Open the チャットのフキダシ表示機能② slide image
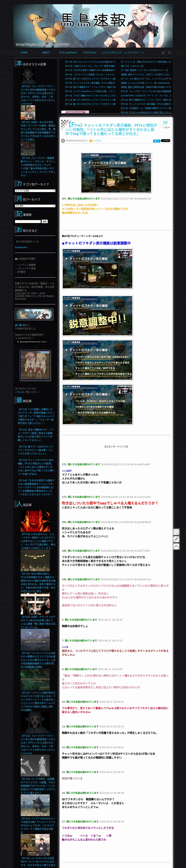Viewport: 186px width, 868px height. point(97,404)
